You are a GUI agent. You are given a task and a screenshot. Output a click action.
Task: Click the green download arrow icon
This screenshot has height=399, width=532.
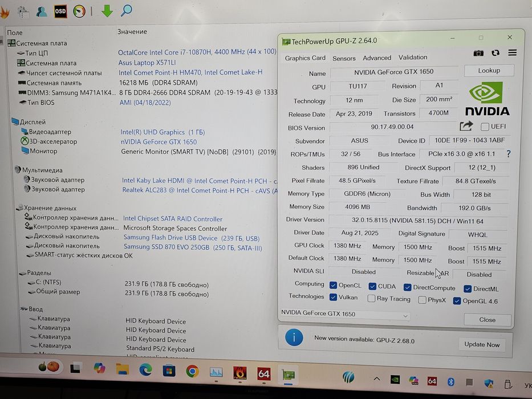click(107, 11)
